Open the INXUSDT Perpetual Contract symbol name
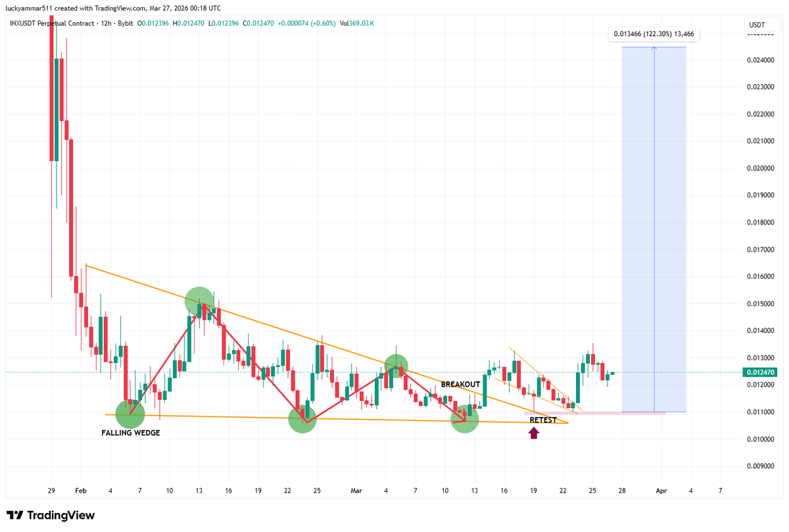Image resolution: width=789 pixels, height=532 pixels. [51, 22]
